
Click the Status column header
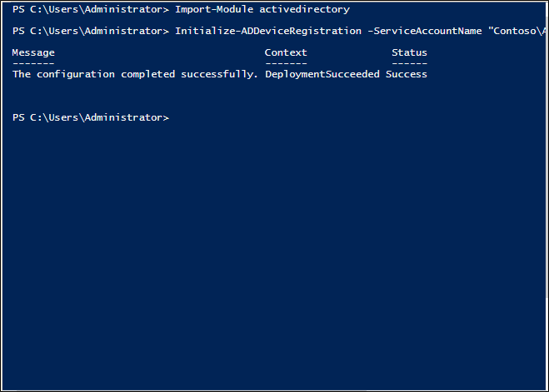[409, 52]
